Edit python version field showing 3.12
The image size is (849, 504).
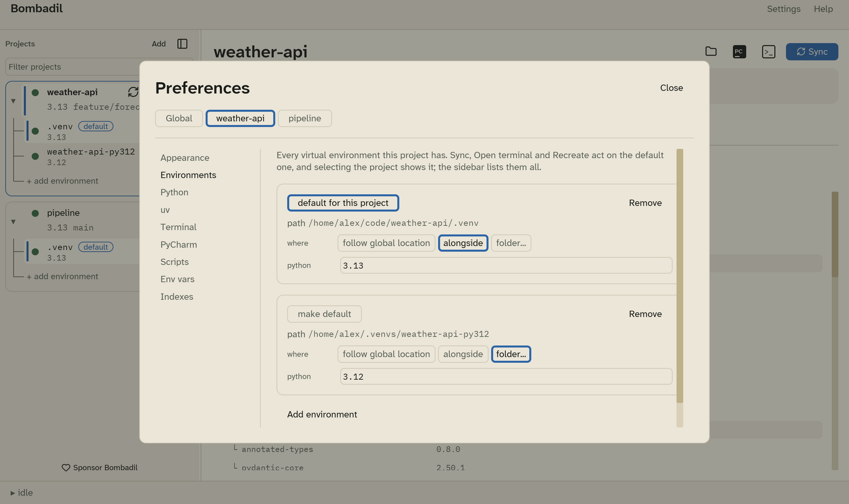point(506,377)
